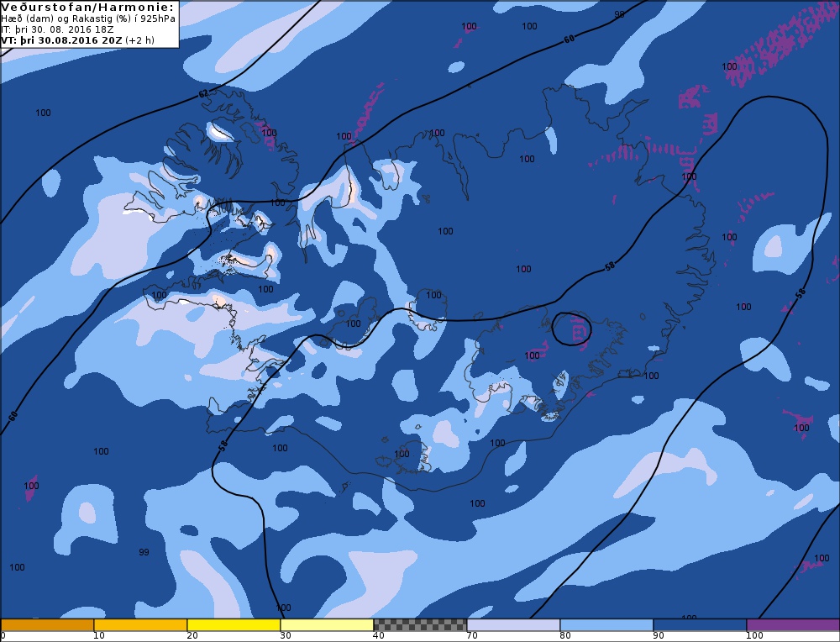
Task: Click the '62' contour label
Action: pyautogui.click(x=203, y=93)
